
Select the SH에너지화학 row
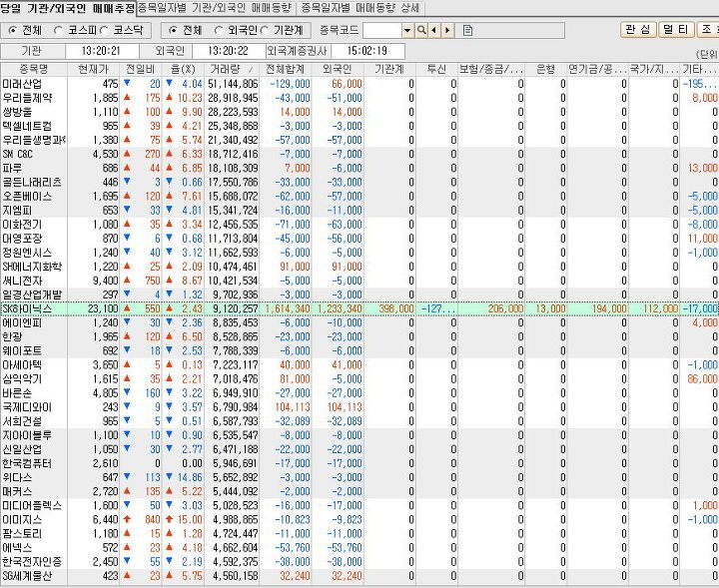(x=359, y=267)
